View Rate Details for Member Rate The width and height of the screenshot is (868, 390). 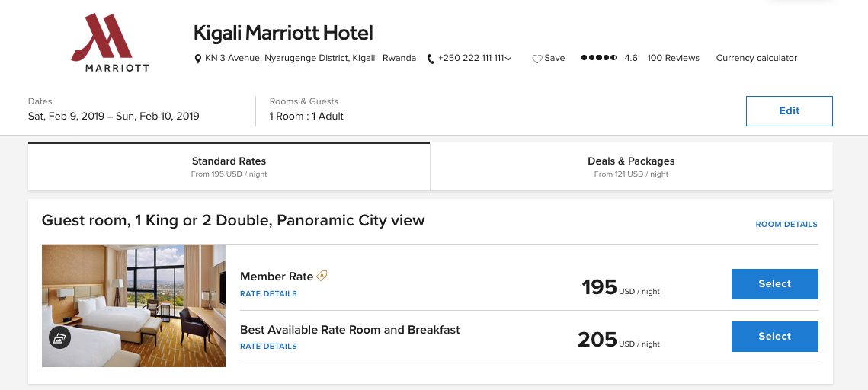[268, 294]
